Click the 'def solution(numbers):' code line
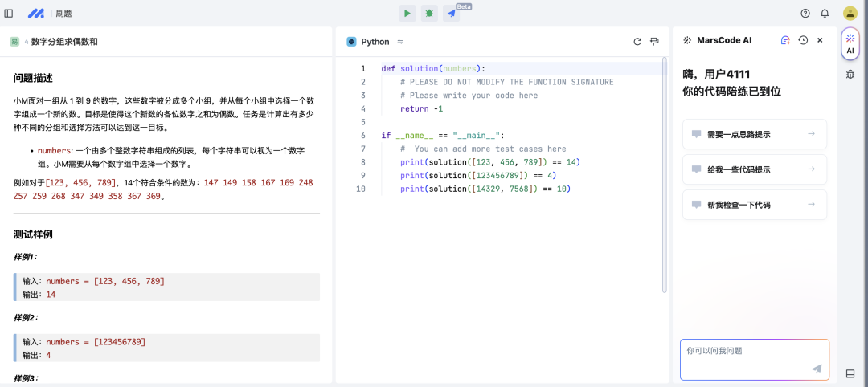Screen dimensions: 868x387 (x=433, y=68)
